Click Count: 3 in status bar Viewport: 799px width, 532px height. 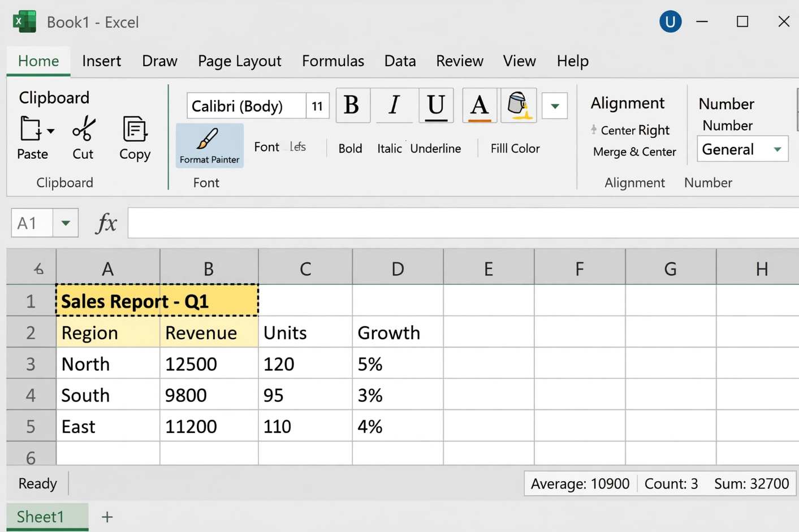[671, 483]
